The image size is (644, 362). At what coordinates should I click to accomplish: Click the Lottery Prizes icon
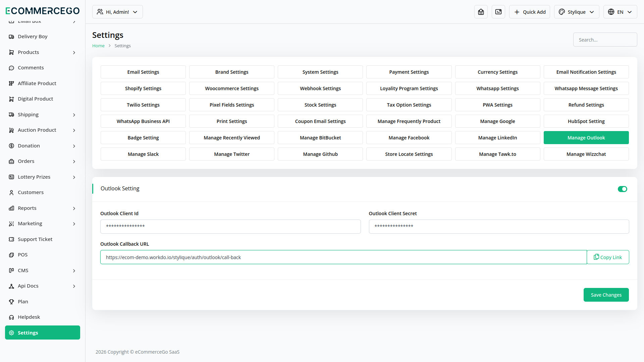click(x=11, y=177)
